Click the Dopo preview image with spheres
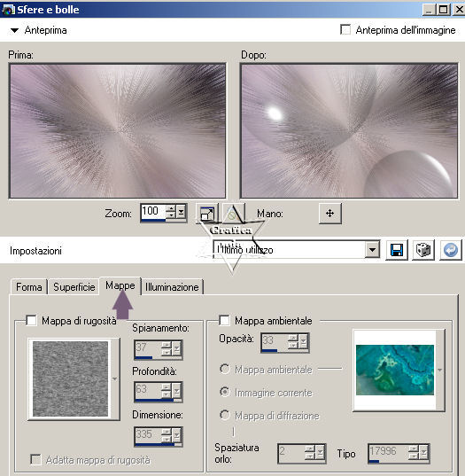 [349, 131]
